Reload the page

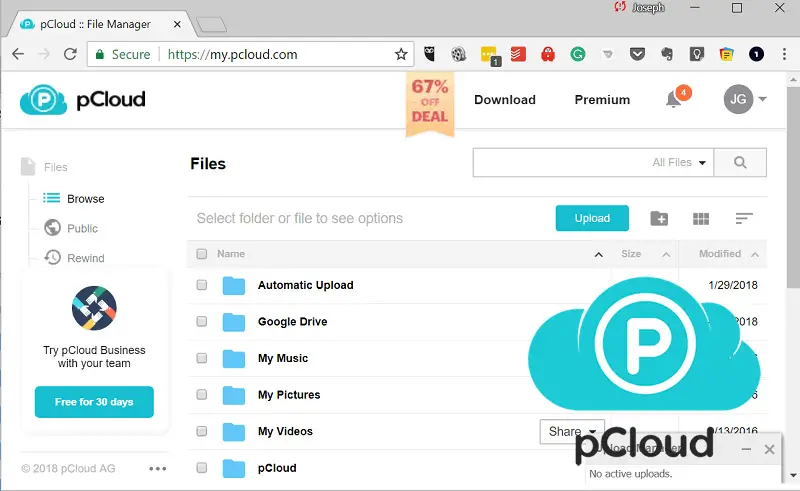(70, 54)
